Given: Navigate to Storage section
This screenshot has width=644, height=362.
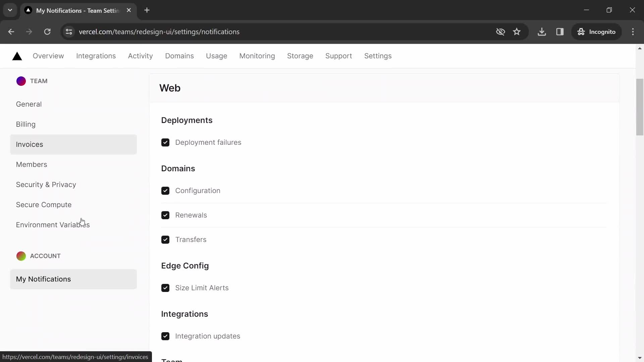Looking at the screenshot, I should pos(300,56).
